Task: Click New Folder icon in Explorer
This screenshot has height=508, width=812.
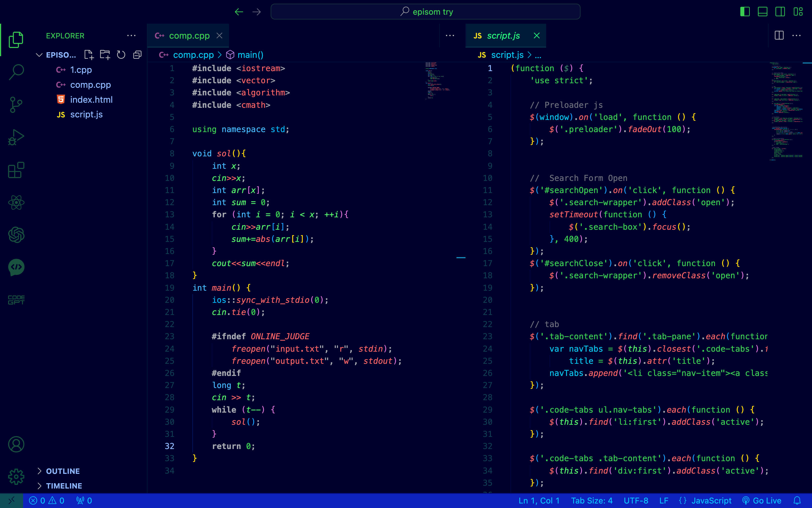Action: click(105, 55)
